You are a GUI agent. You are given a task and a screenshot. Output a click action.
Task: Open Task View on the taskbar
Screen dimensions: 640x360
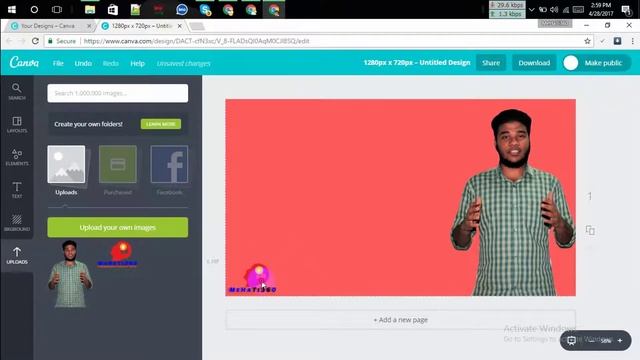click(x=57, y=9)
